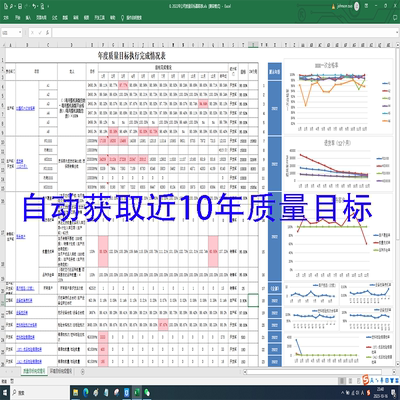400x400 pixels.
Task: Switch to the 开始 (Home) ribbon tab
Action: pyautogui.click(x=18, y=18)
